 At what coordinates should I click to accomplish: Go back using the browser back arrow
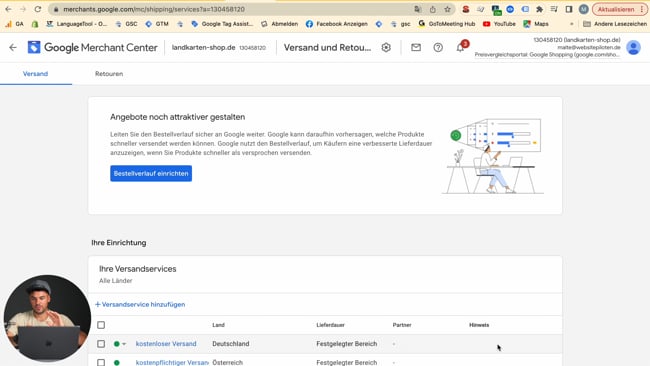point(8,9)
